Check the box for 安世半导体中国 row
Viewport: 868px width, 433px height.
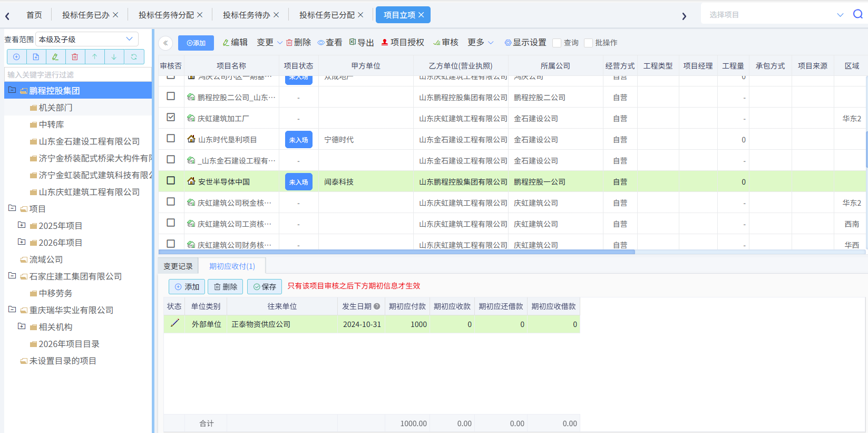click(x=171, y=180)
